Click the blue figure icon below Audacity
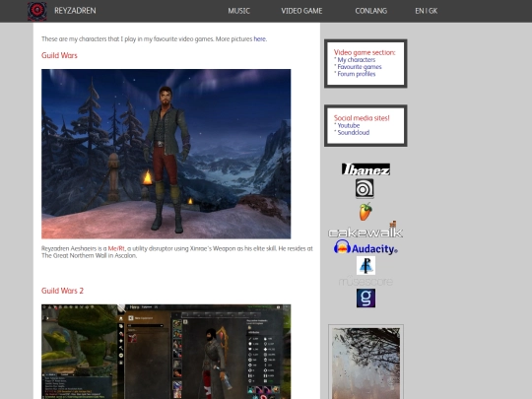Image resolution: width=532 pixels, height=399 pixels. pos(366,265)
